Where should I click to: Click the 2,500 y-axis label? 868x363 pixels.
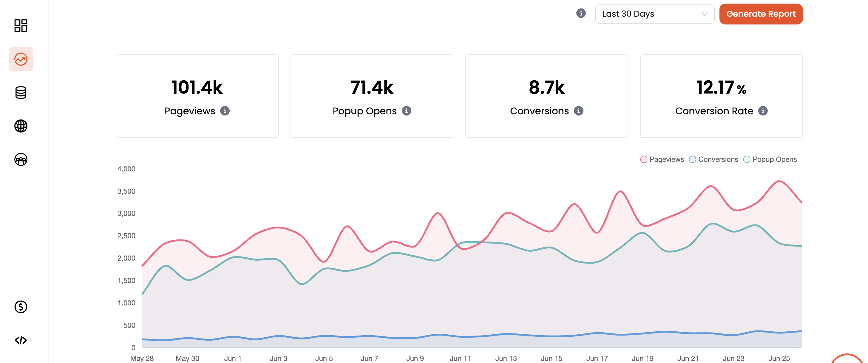pos(126,236)
